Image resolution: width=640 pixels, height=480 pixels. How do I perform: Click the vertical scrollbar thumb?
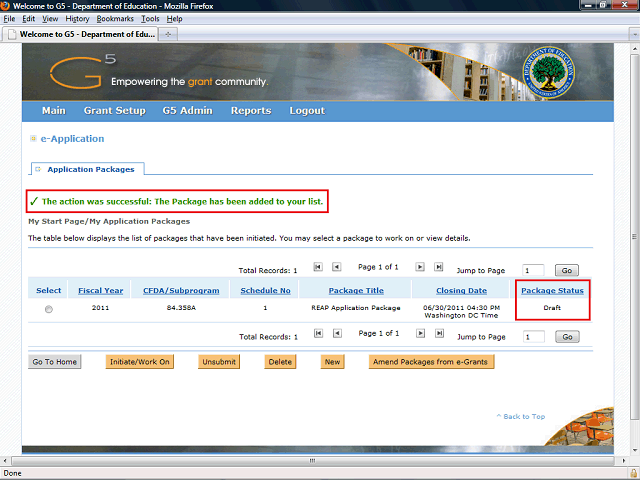click(x=634, y=236)
